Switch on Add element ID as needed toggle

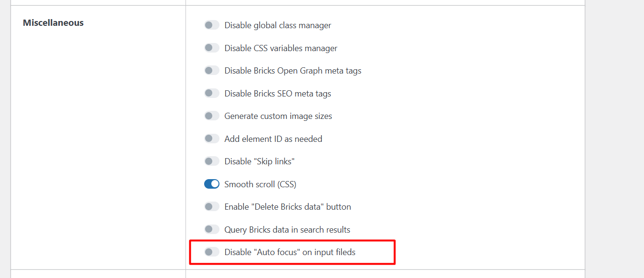point(212,139)
